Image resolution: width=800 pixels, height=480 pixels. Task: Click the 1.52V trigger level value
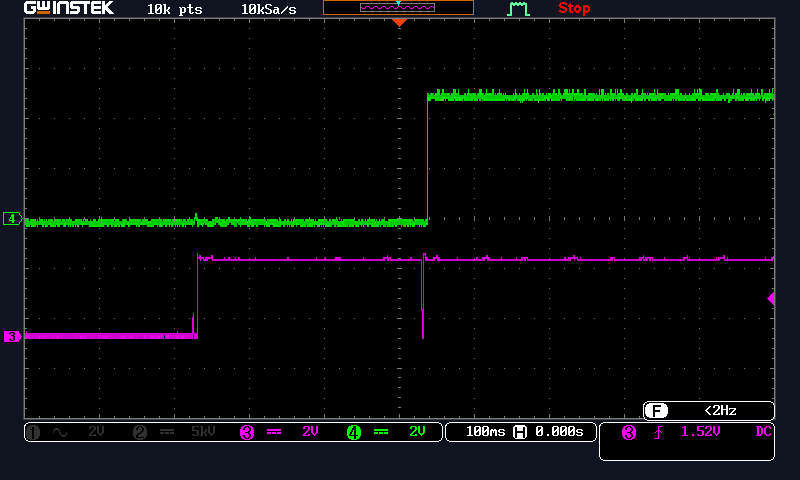701,432
